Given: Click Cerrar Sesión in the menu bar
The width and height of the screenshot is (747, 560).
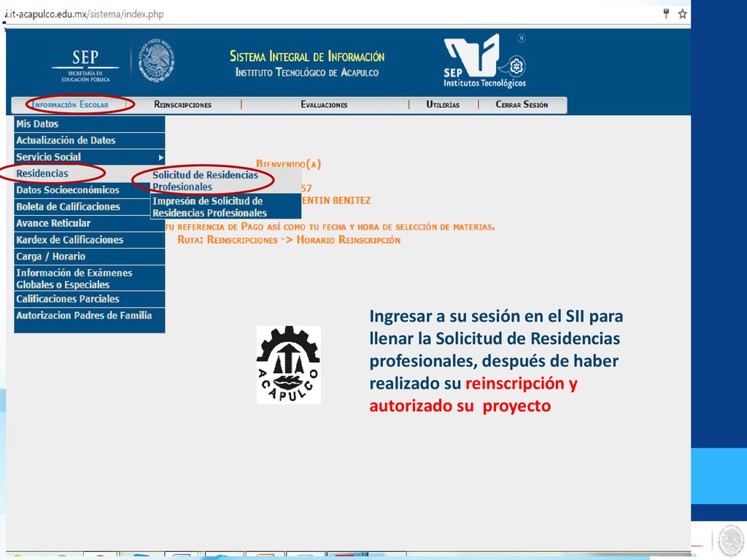Looking at the screenshot, I should coord(522,105).
